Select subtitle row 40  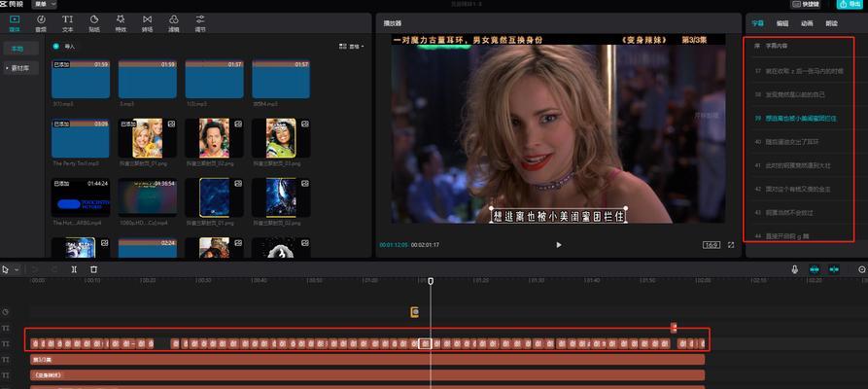pyautogui.click(x=798, y=142)
